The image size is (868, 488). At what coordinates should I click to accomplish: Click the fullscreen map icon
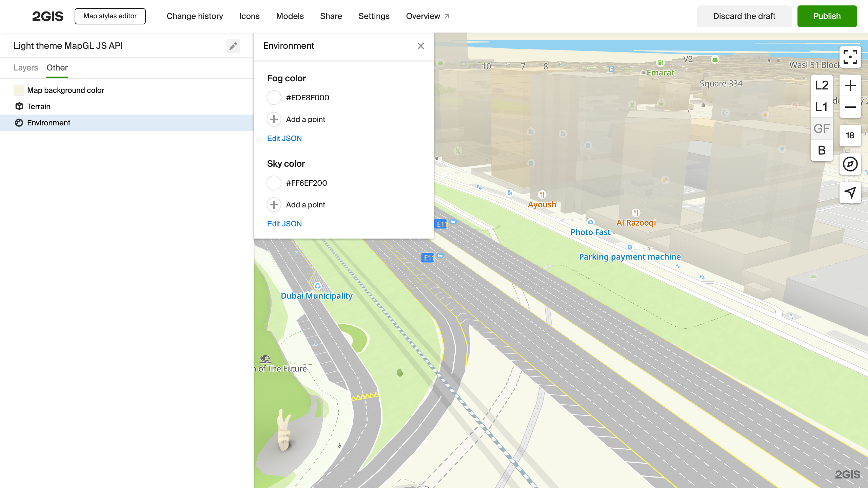[x=850, y=57]
